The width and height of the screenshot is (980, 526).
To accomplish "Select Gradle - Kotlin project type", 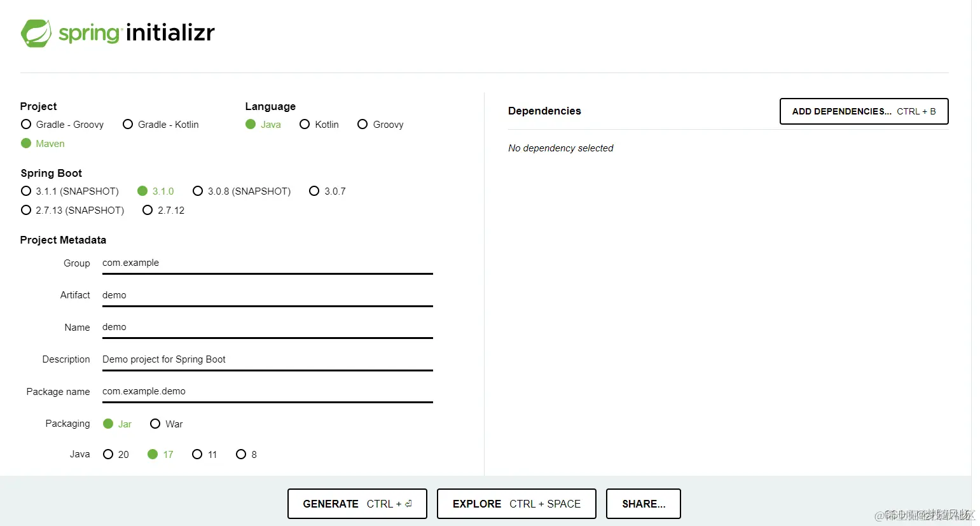I will [x=161, y=125].
